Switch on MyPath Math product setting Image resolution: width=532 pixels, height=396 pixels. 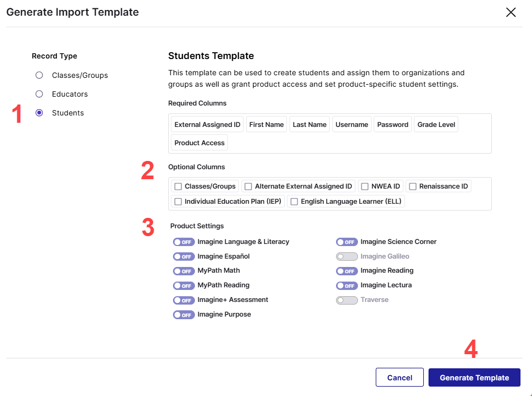coord(183,271)
